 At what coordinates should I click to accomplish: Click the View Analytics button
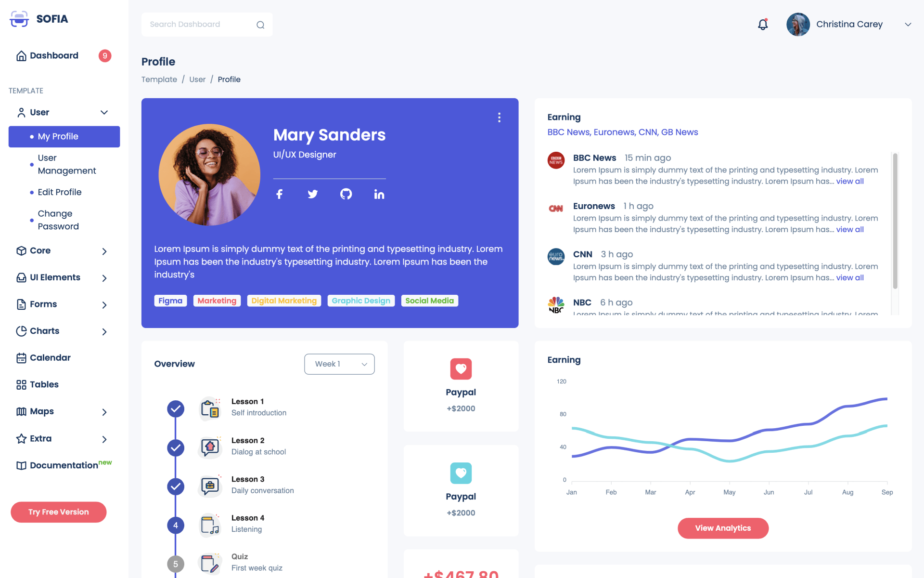[x=723, y=528]
